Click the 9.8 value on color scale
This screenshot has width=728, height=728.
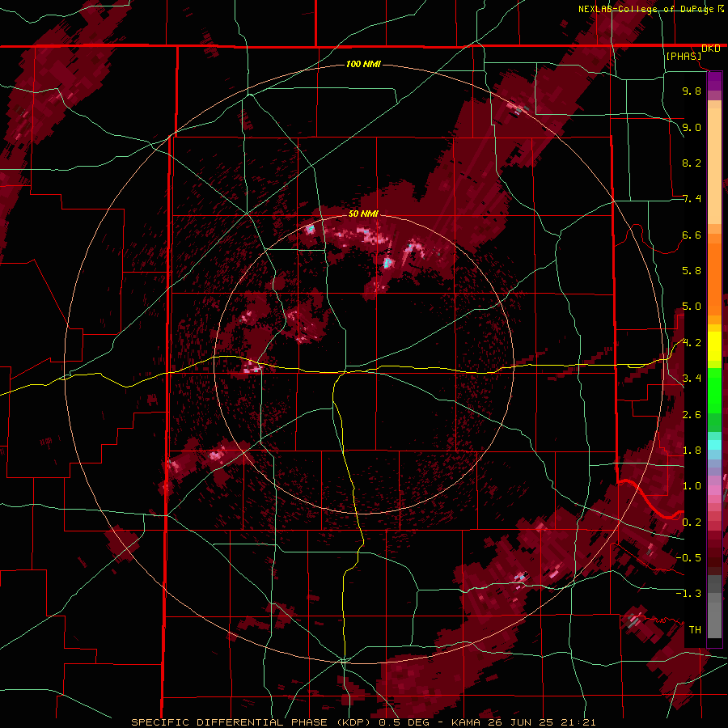click(692, 91)
